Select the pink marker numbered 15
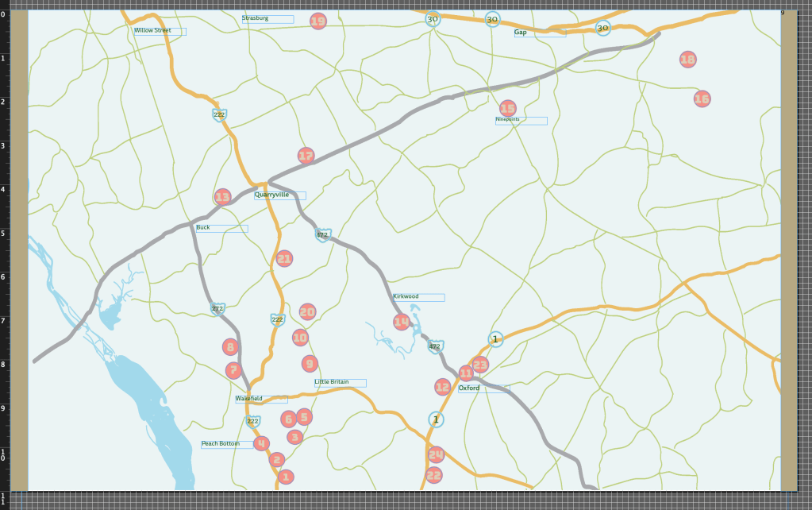This screenshot has height=510, width=812. tap(507, 108)
